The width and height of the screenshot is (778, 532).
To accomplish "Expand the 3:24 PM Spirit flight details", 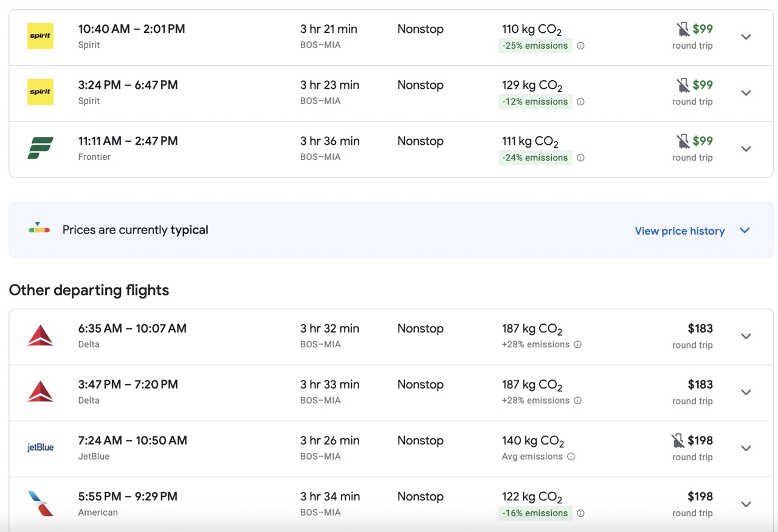I will click(x=746, y=93).
